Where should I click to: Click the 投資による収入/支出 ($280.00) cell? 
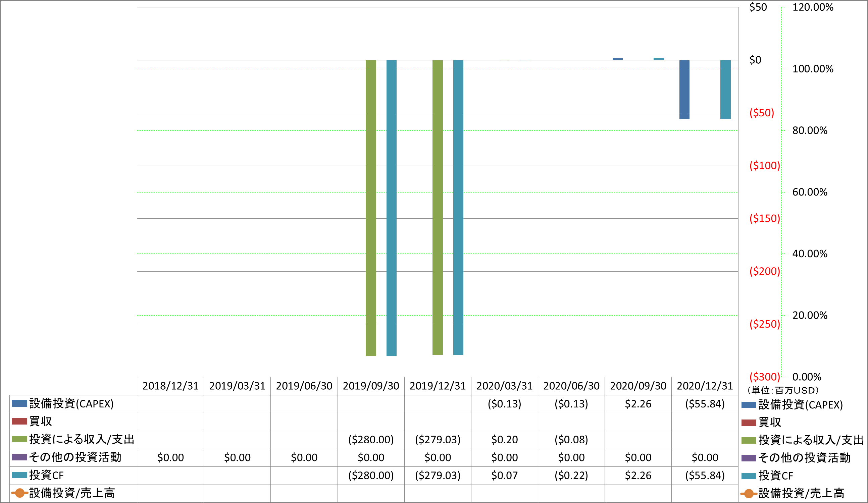click(371, 440)
